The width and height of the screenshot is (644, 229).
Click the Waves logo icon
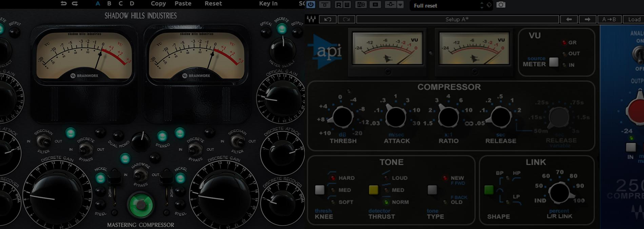coord(311,19)
